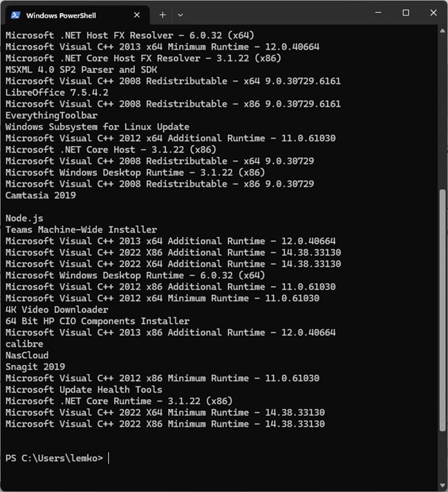Click the calibre entry in the list
The height and width of the screenshot is (492, 448).
click(24, 344)
